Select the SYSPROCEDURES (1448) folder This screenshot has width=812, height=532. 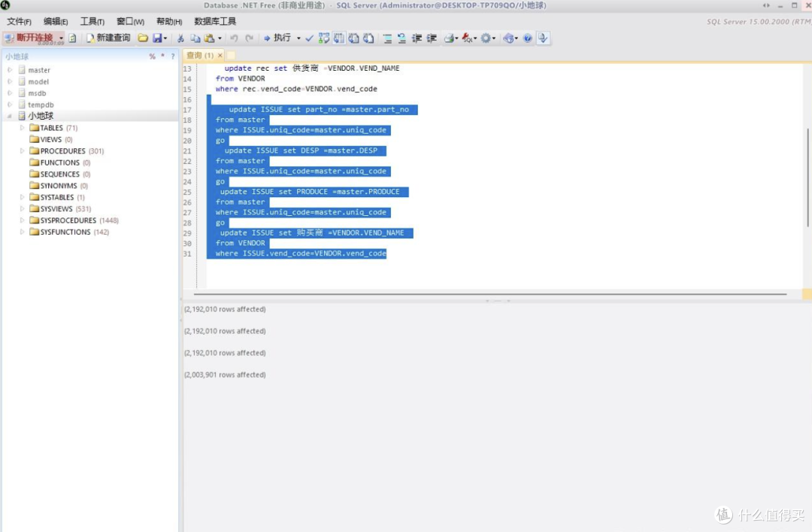click(74, 220)
